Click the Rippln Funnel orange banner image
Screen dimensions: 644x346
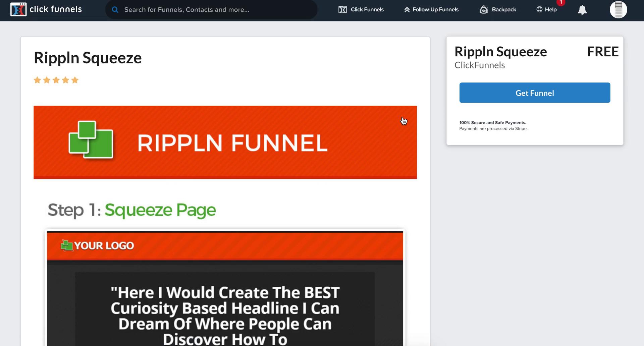[225, 142]
